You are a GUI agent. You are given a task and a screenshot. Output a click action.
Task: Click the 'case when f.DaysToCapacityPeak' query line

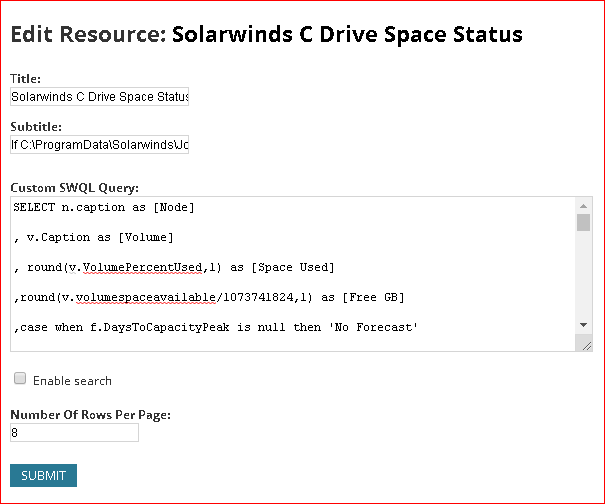click(x=215, y=328)
